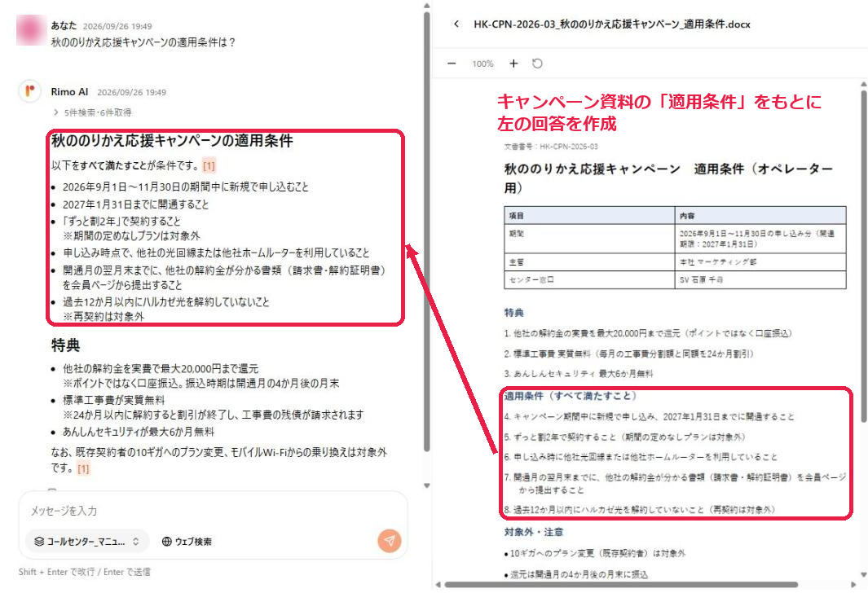Send the message with orange paper-plane button
This screenshot has height=593, width=868.
(x=390, y=540)
